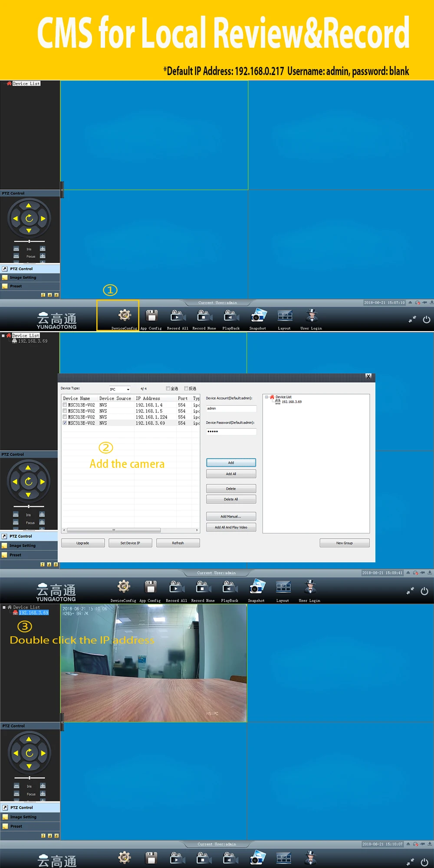The width and height of the screenshot is (434, 868).
Task: Check the 192.168.1.224 device row checkbox
Action: (x=65, y=417)
